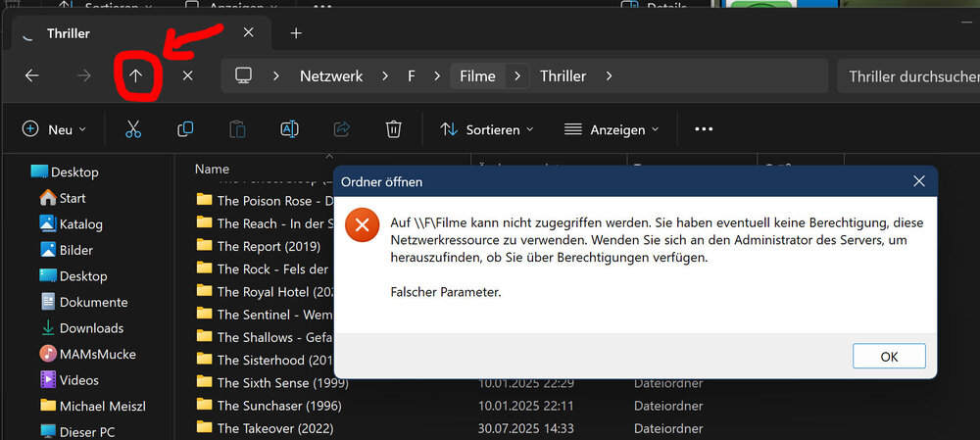Select folder The Shallows - Gefa
This screenshot has height=440, width=980.
[265, 337]
